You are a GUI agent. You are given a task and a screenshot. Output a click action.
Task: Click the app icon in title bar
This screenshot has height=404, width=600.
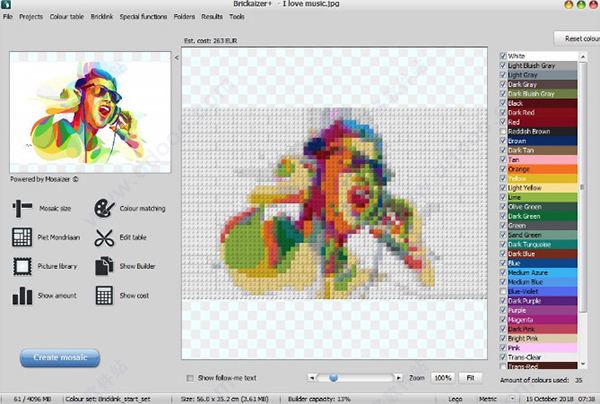coord(6,4)
